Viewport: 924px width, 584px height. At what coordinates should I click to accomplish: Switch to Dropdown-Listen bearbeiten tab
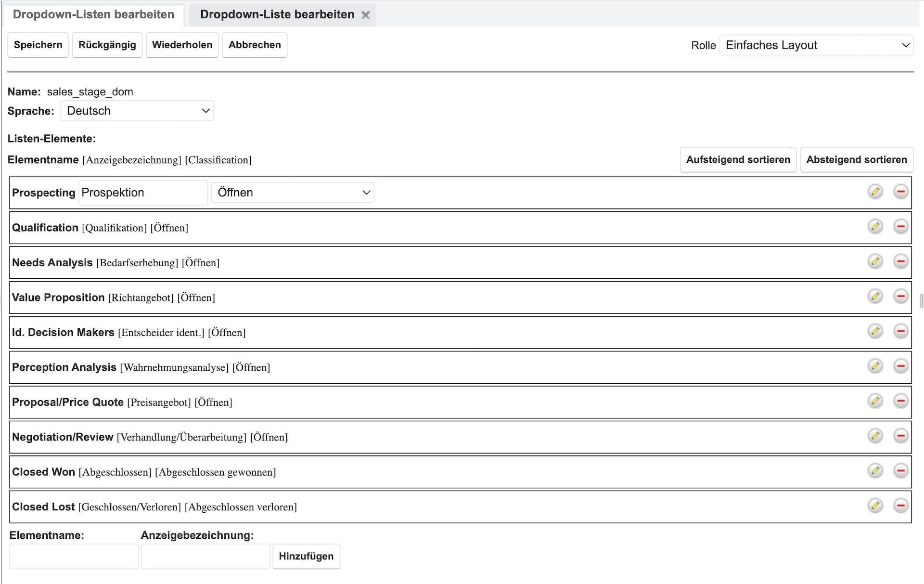click(93, 14)
